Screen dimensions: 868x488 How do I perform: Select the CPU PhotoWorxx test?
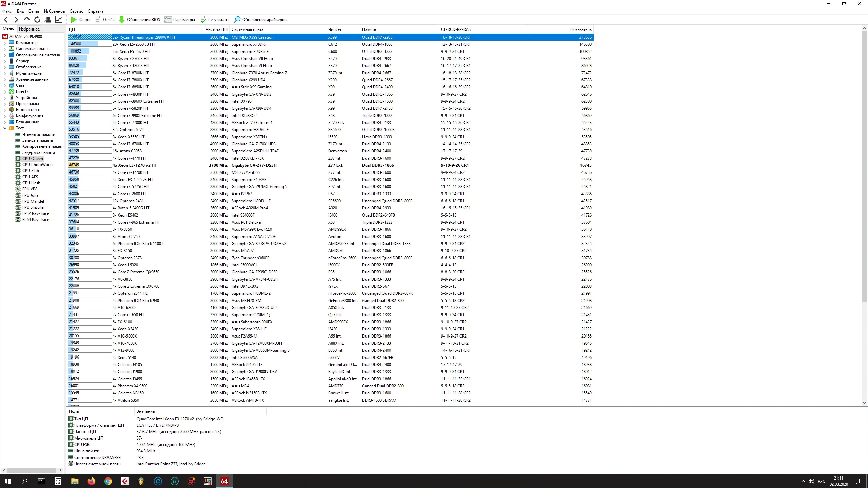pos(38,165)
